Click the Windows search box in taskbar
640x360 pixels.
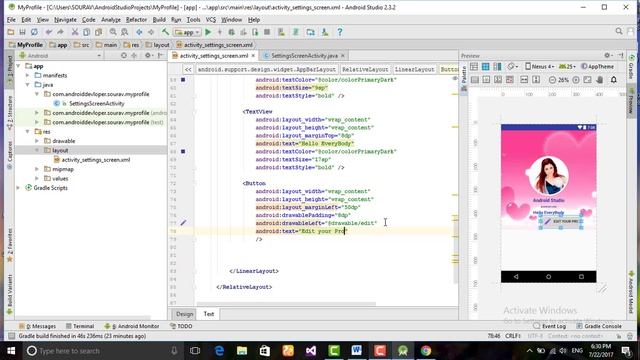click(x=102, y=351)
